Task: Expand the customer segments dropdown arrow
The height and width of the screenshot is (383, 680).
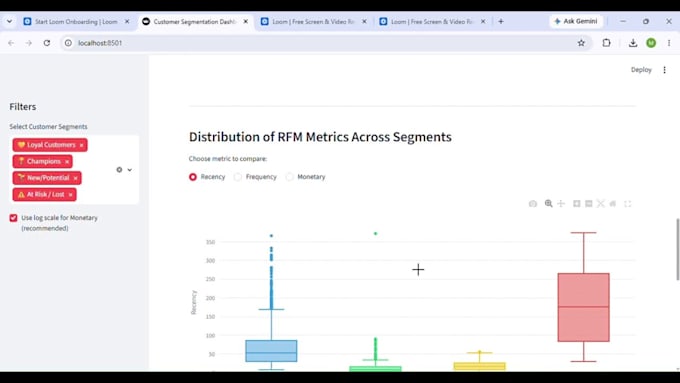Action: (130, 170)
